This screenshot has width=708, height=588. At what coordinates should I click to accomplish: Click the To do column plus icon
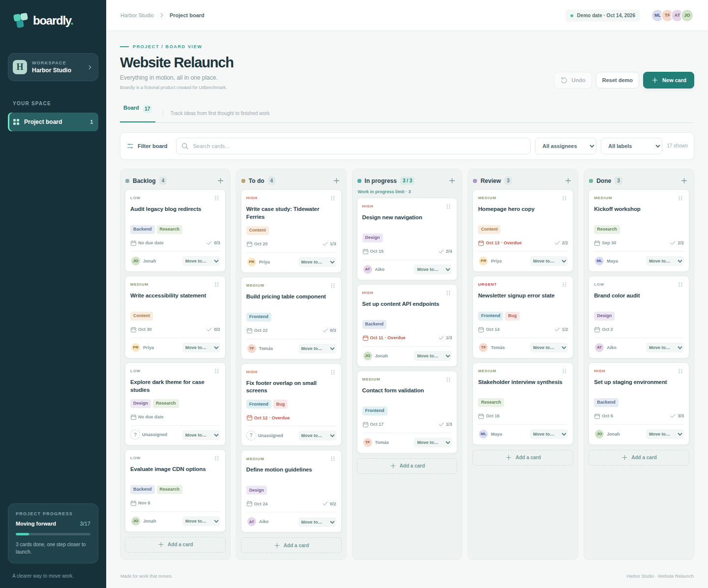pyautogui.click(x=336, y=181)
